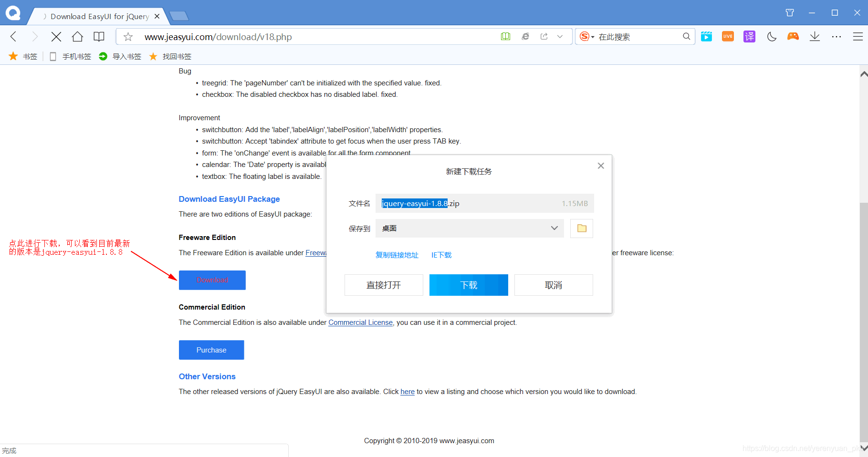The height and width of the screenshot is (457, 868).
Task: Click the forward navigation arrow
Action: coord(34,37)
